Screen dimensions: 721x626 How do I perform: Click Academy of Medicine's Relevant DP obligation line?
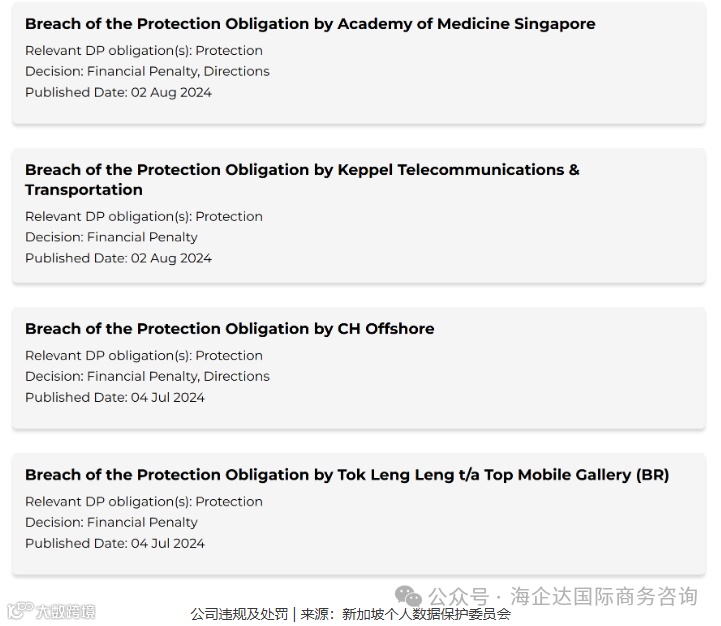click(x=144, y=50)
